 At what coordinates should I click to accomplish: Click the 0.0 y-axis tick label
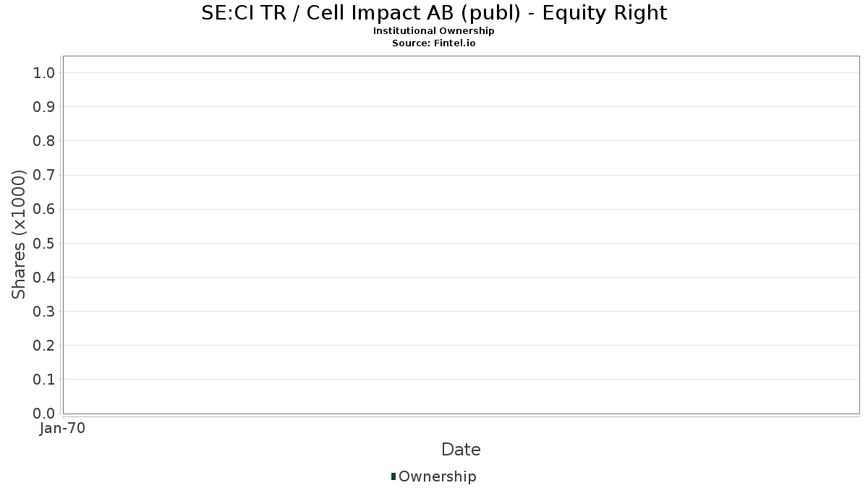point(44,413)
